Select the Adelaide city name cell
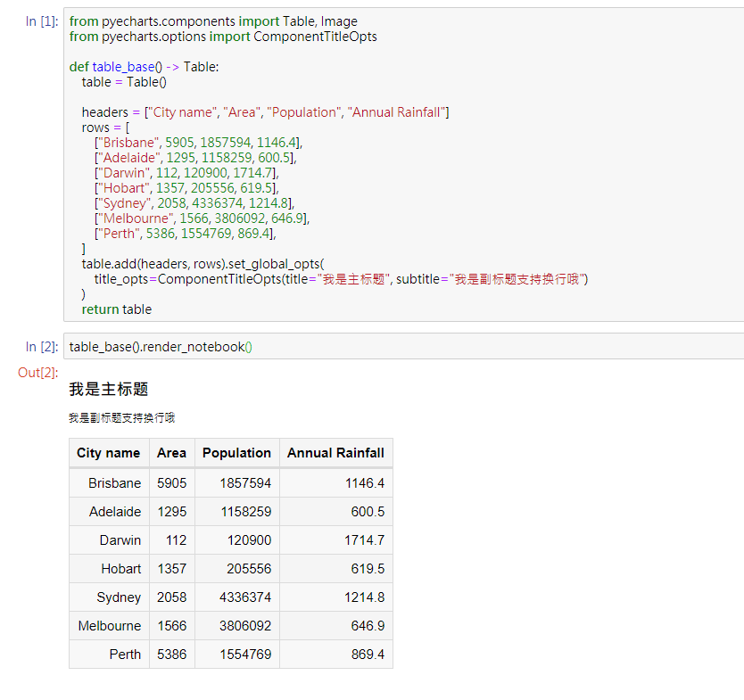 [117, 511]
